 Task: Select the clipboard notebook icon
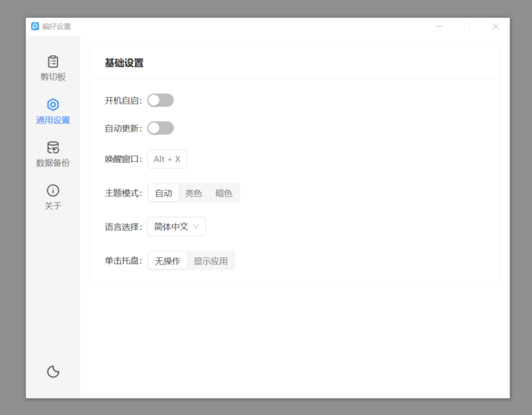53,62
